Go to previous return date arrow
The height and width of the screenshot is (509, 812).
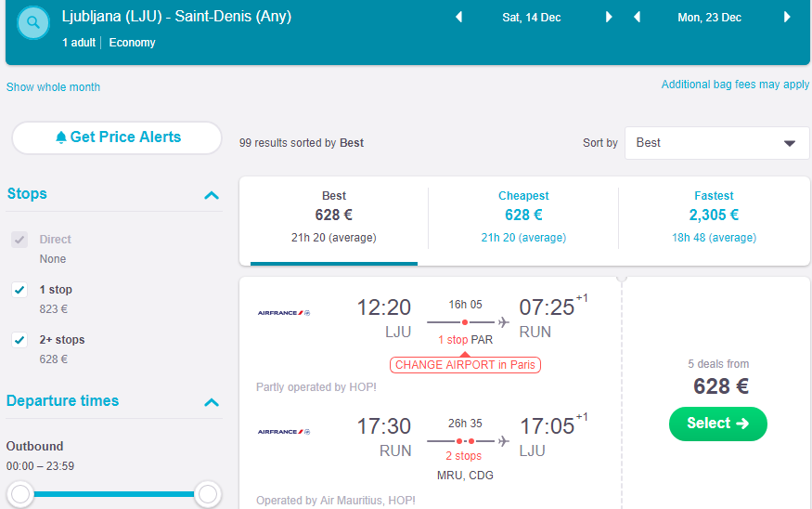[638, 18]
